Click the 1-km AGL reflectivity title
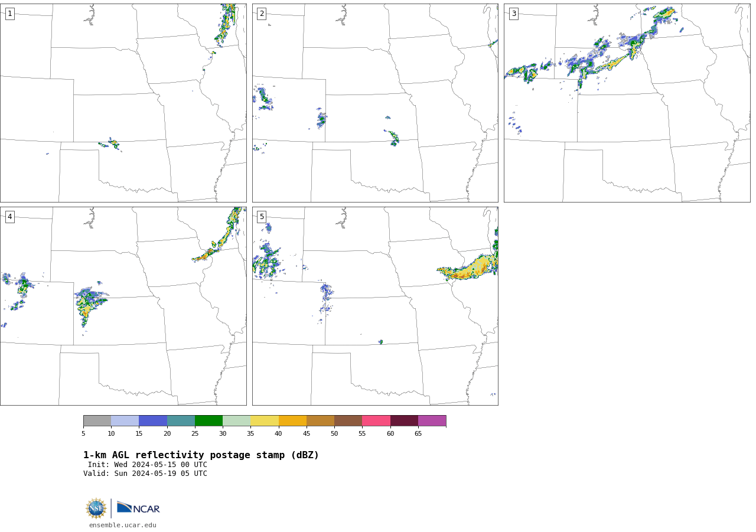Viewport: 756px width, 532px height. (x=201, y=455)
